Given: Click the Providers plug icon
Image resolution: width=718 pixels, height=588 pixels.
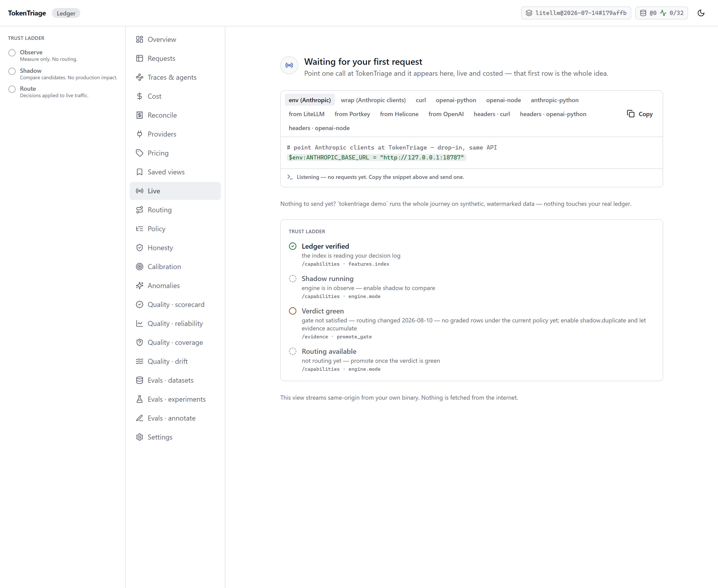Looking at the screenshot, I should point(139,134).
